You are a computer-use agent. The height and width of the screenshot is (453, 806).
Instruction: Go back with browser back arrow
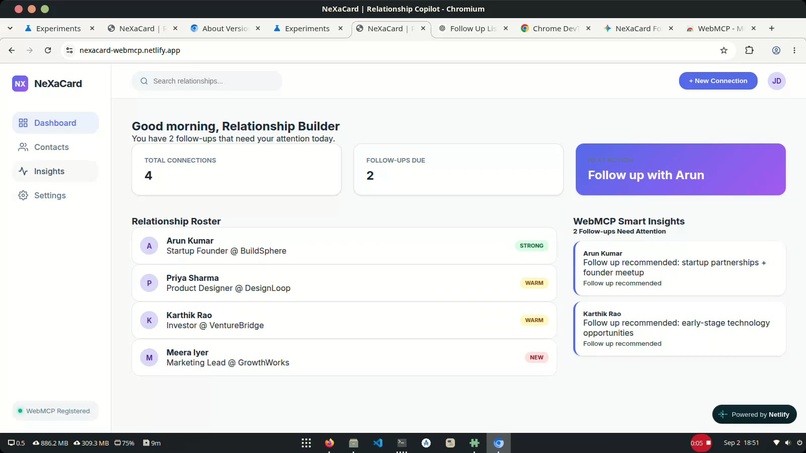12,50
